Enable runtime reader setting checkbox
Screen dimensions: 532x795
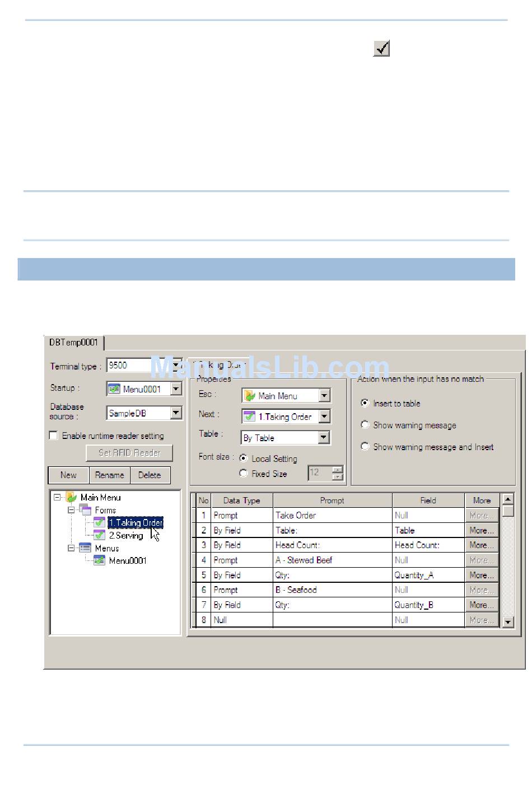[x=54, y=436]
